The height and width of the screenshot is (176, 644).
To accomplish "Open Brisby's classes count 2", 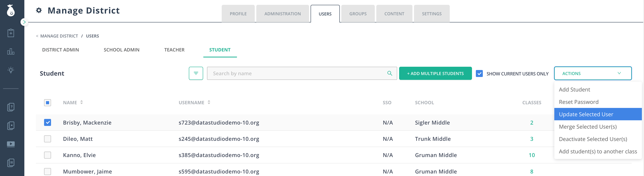I will [x=532, y=122].
